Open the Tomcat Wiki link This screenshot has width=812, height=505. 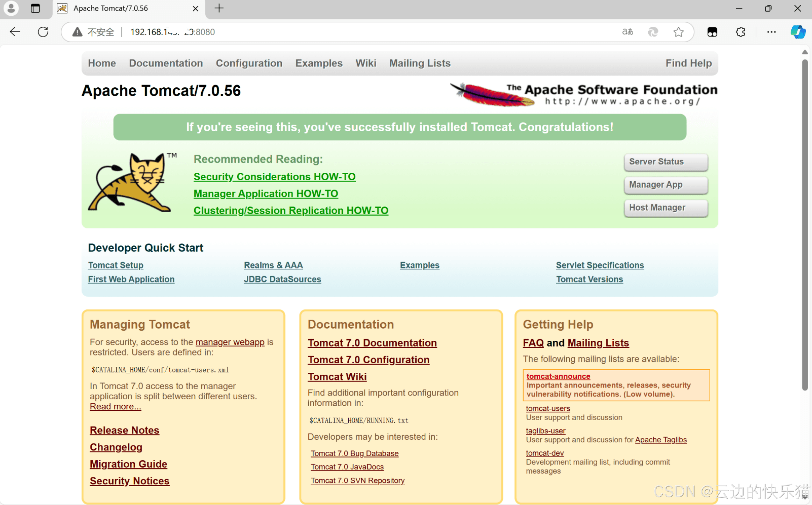coord(337,377)
